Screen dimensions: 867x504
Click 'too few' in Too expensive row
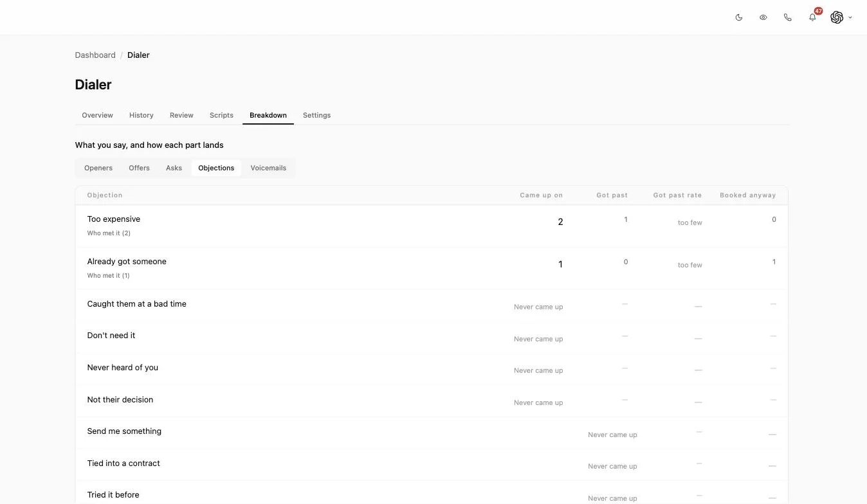point(689,223)
